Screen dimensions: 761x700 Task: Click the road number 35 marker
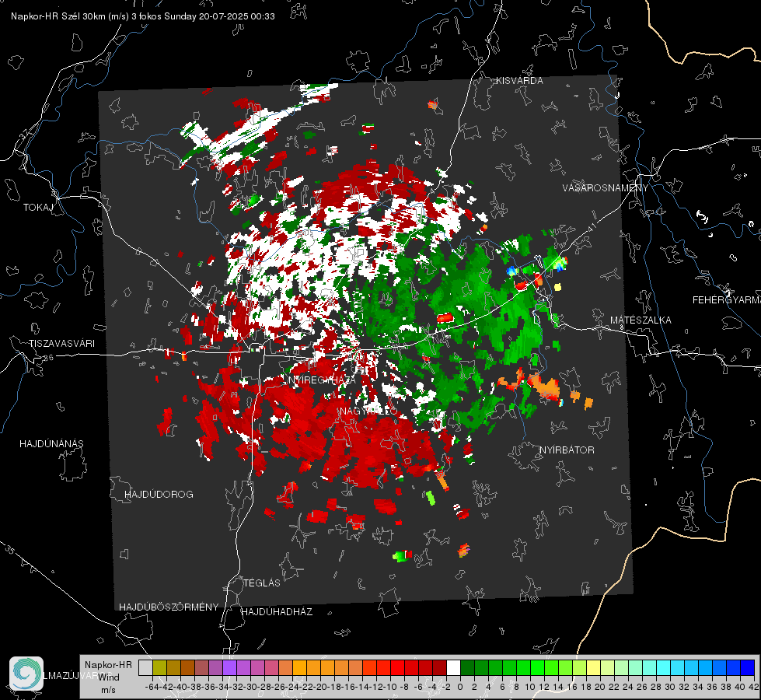[x=10, y=550]
